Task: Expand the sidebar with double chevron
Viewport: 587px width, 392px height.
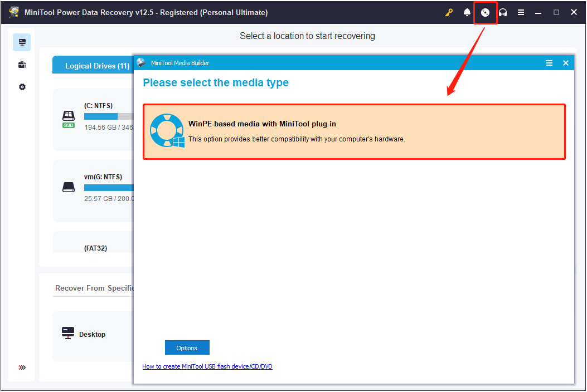Action: [22, 367]
